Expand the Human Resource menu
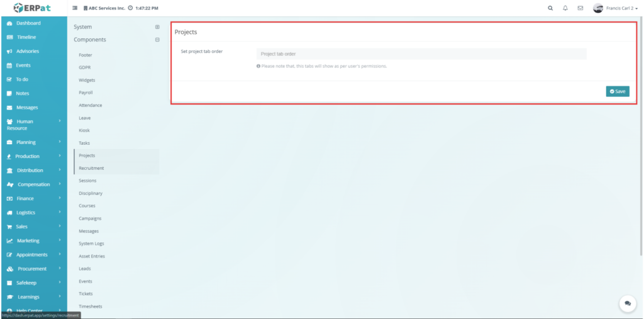This screenshot has height=319, width=644. [33, 125]
